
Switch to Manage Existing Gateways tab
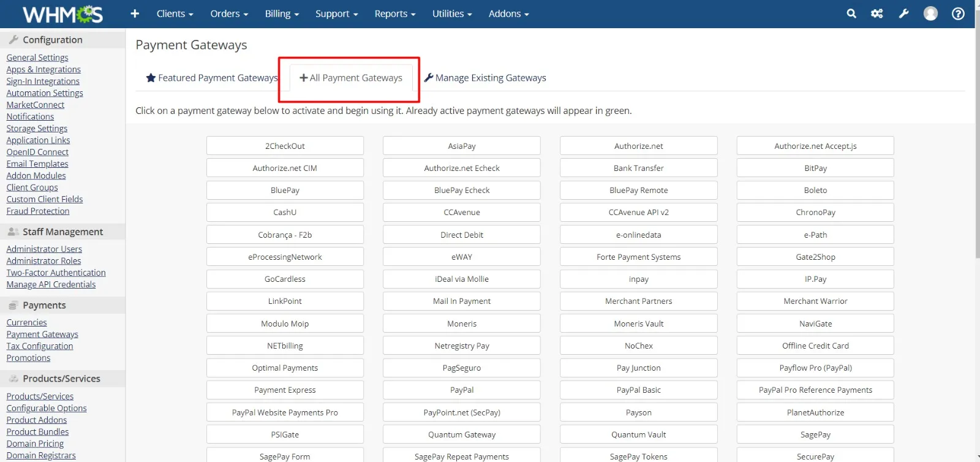coord(485,78)
